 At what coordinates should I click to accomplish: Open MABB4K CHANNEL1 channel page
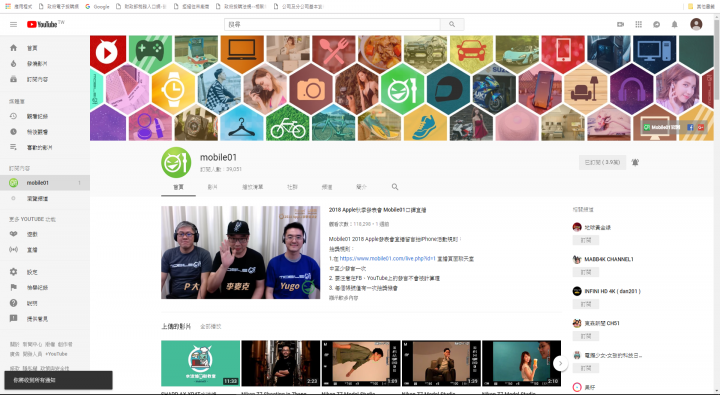tap(608, 260)
